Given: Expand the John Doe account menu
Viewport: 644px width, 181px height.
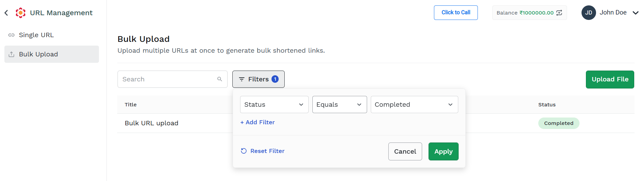Looking at the screenshot, I should 636,13.
